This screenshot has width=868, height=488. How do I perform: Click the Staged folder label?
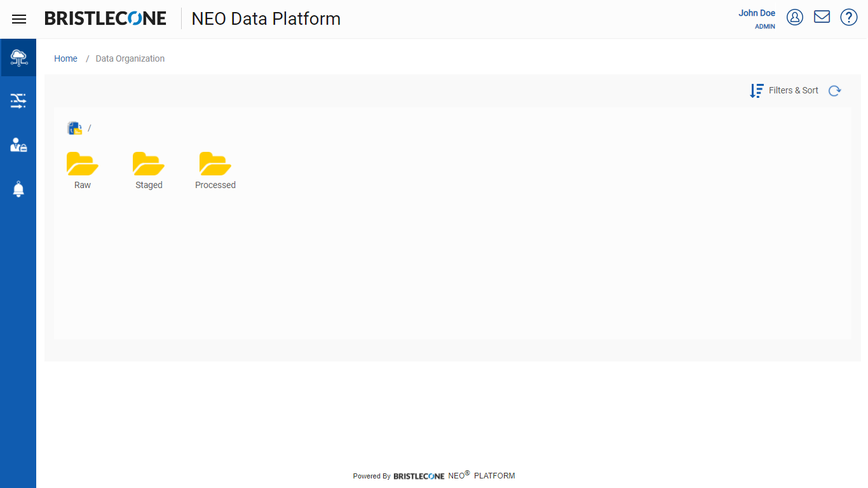point(149,185)
